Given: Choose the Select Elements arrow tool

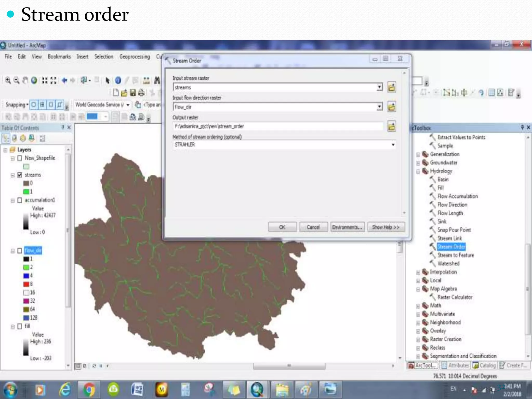Looking at the screenshot, I should 107,81.
